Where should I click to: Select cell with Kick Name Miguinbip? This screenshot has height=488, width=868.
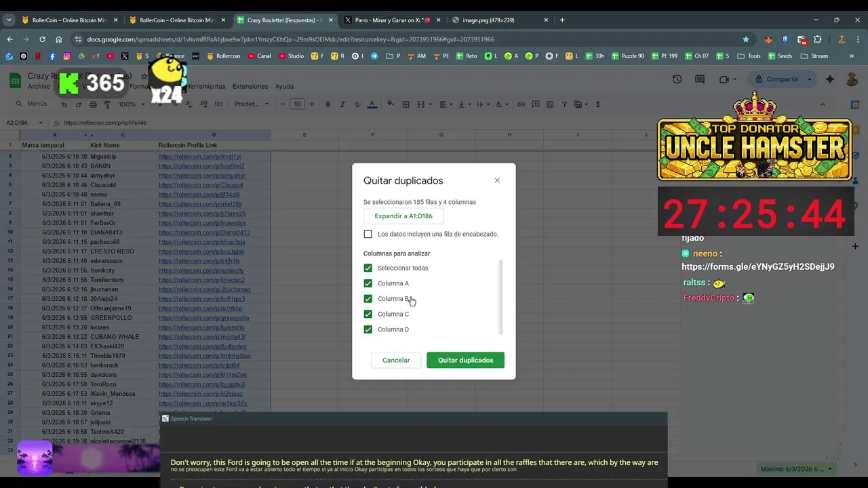pos(122,157)
